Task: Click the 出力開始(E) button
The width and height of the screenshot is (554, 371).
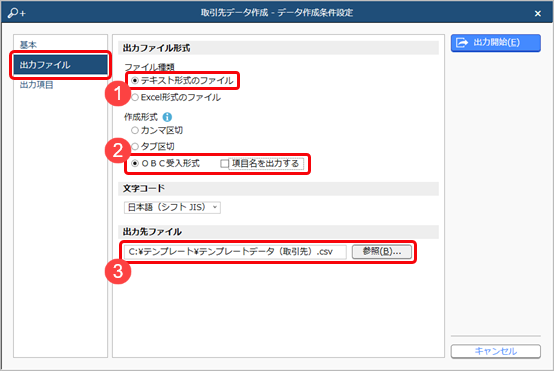Action: (496, 43)
